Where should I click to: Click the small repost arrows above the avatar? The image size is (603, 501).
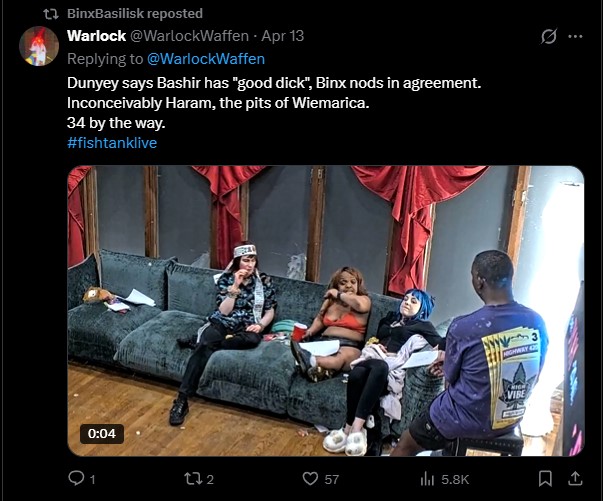click(50, 14)
